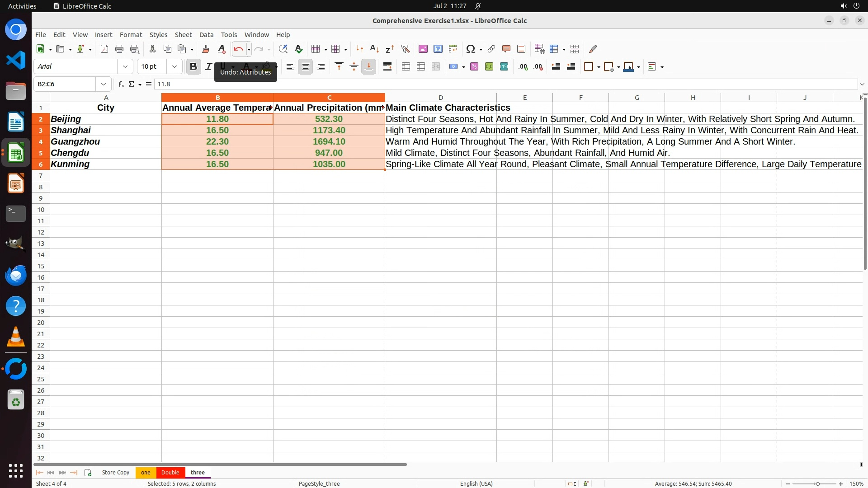Toggle Wrap Text for cells
Screen dimensions: 868x488
tap(387, 67)
